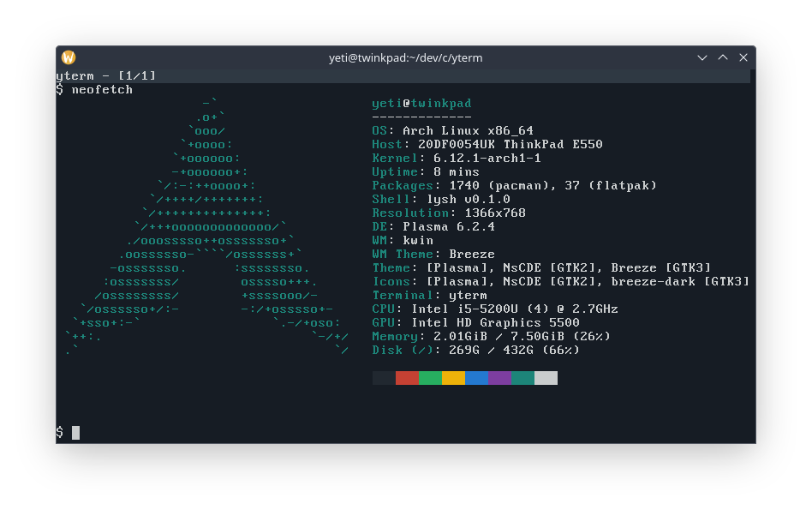Click the red color block in palette
Screen dimensions: 812x510
[407, 378]
